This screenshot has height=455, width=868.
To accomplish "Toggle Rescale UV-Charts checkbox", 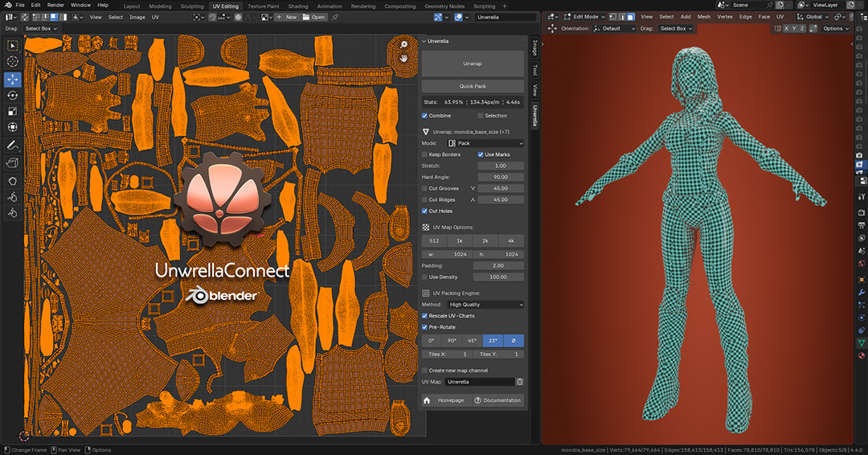I will [424, 315].
